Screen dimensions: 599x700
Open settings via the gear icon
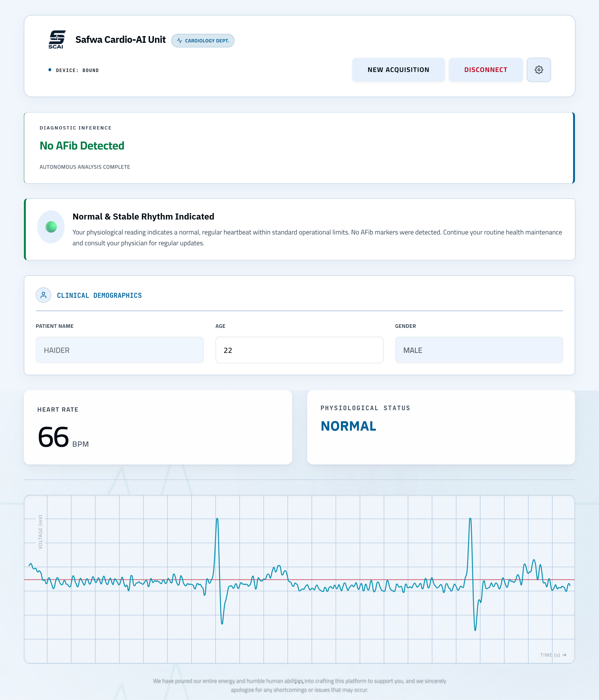539,70
